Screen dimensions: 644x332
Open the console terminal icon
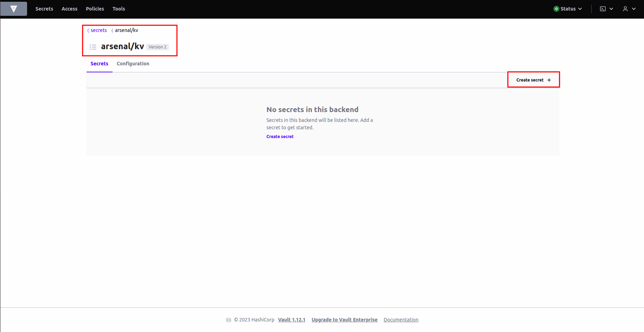(x=602, y=9)
